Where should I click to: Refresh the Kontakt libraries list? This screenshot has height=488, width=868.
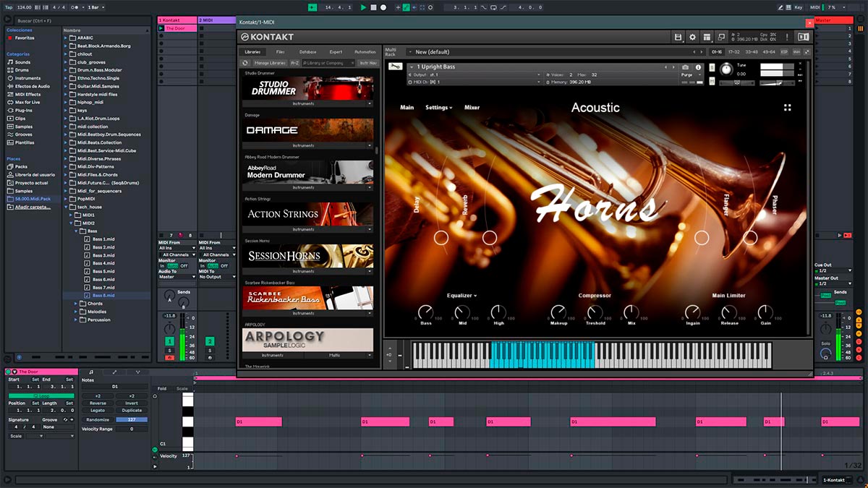pyautogui.click(x=245, y=63)
